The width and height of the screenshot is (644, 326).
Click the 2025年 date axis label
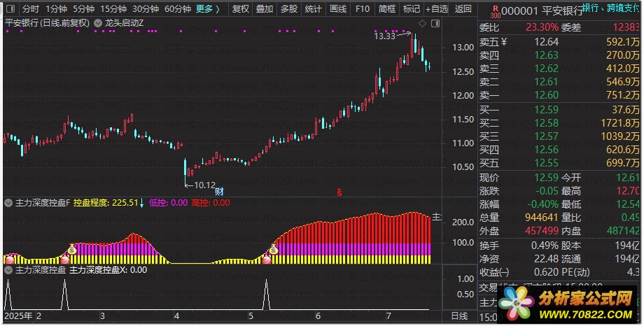pyautogui.click(x=18, y=316)
